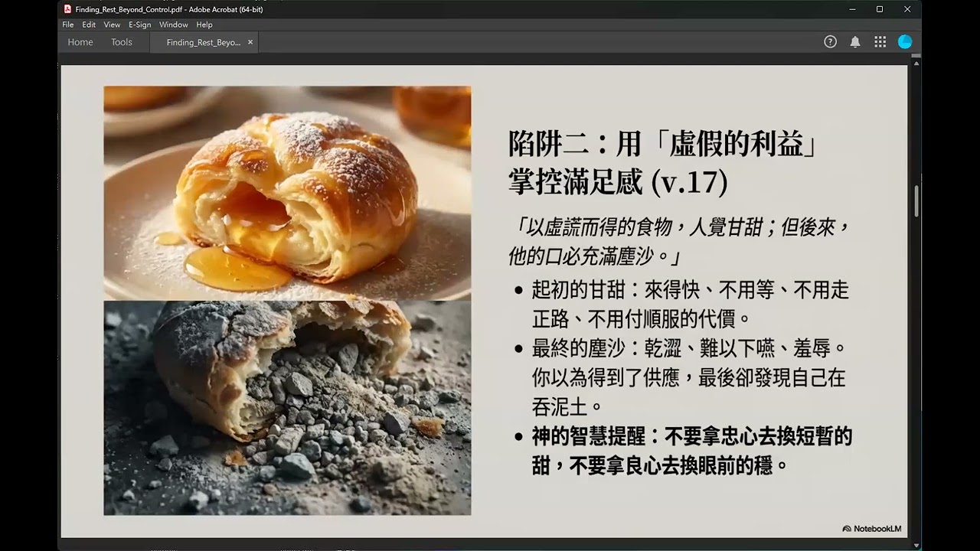Click the dusty crumbled bread image
Image resolution: width=980 pixels, height=551 pixels.
pyautogui.click(x=287, y=408)
